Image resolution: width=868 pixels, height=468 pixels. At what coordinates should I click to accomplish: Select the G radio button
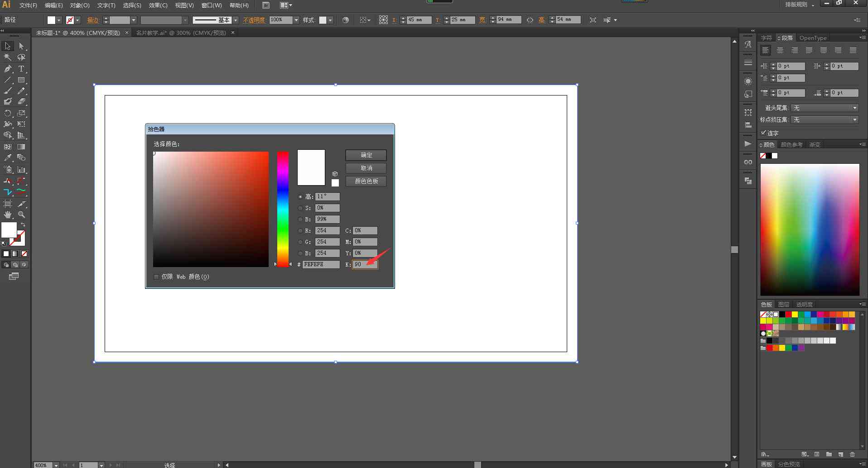300,242
